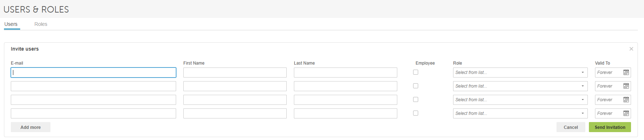Expand the fourth row Role dropdown
Viewport: 644px width, 140px height.
click(520, 113)
